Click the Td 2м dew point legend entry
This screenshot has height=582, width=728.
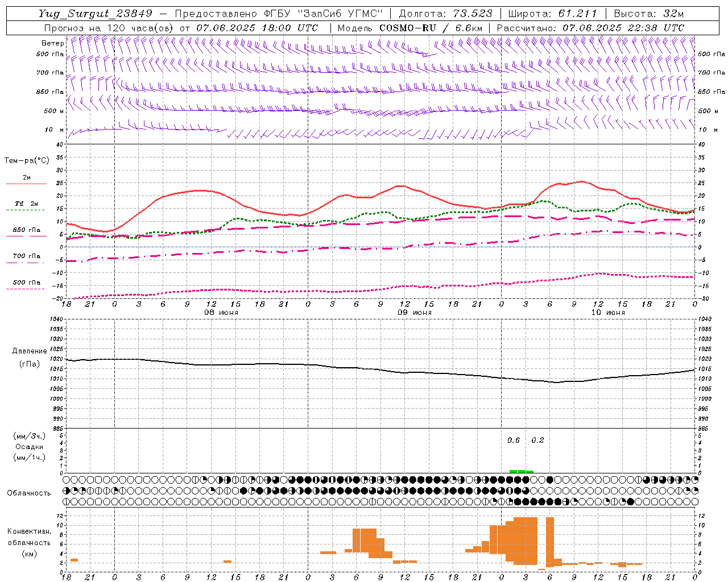click(x=26, y=203)
